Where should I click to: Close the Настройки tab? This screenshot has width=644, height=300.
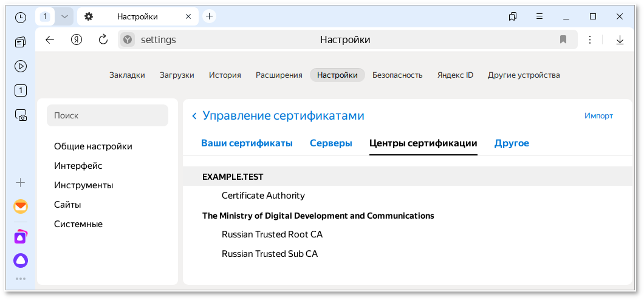coord(188,16)
